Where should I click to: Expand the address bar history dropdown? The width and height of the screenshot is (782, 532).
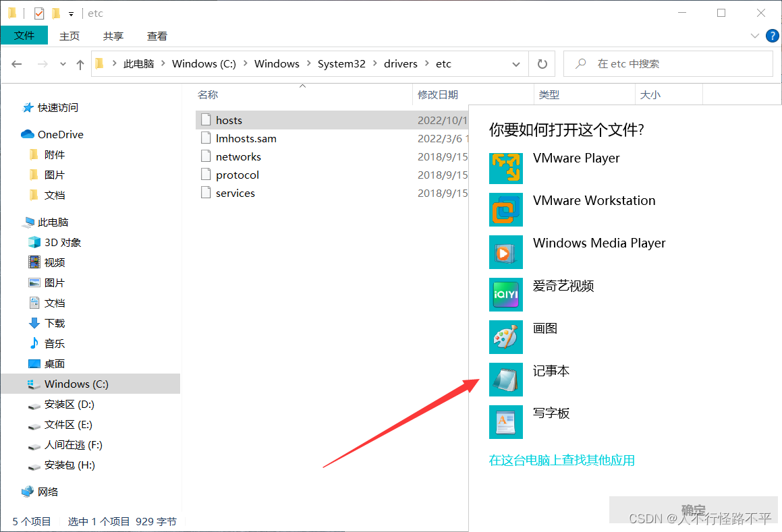pos(516,64)
